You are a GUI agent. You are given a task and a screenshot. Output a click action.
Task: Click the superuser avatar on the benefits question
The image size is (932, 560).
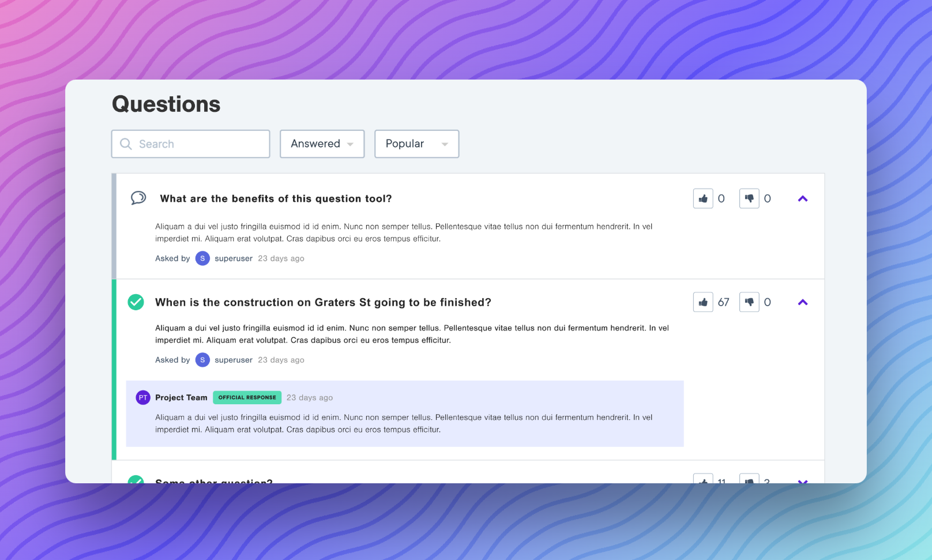click(202, 258)
